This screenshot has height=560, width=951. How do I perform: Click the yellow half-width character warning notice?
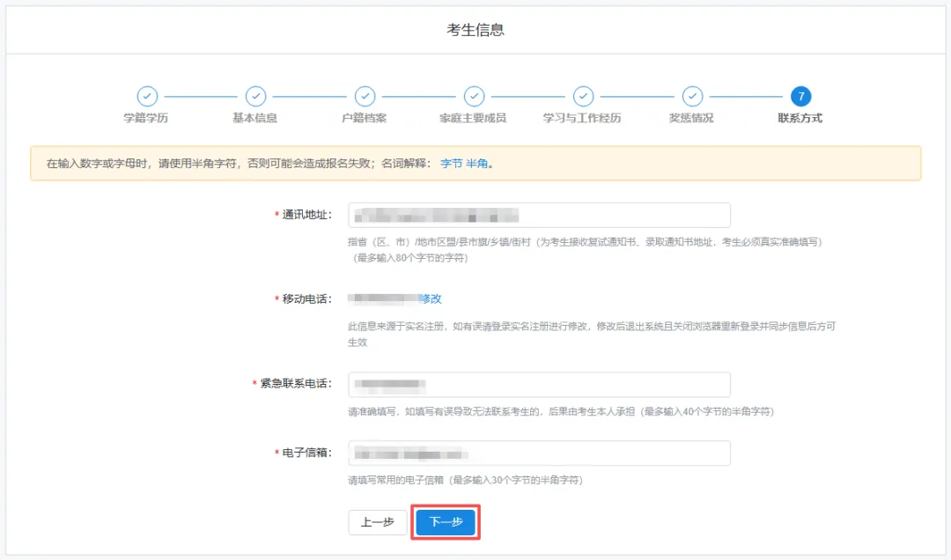coord(475,163)
